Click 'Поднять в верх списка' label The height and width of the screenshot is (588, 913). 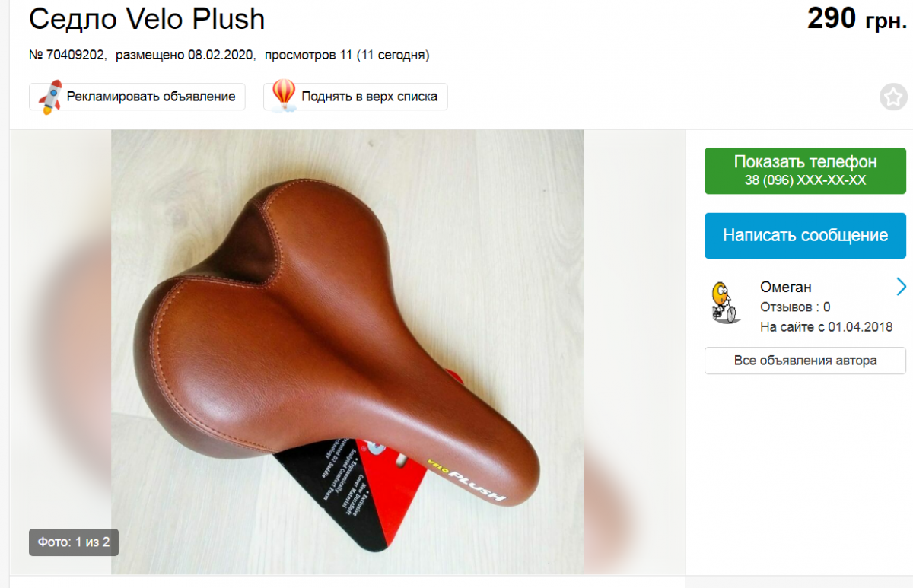click(370, 97)
